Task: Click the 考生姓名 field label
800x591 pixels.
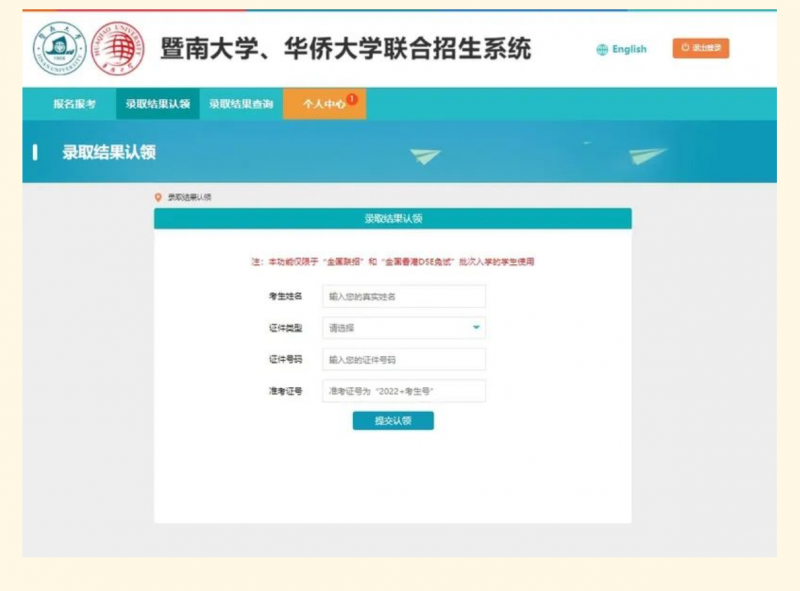Action: 285,297
